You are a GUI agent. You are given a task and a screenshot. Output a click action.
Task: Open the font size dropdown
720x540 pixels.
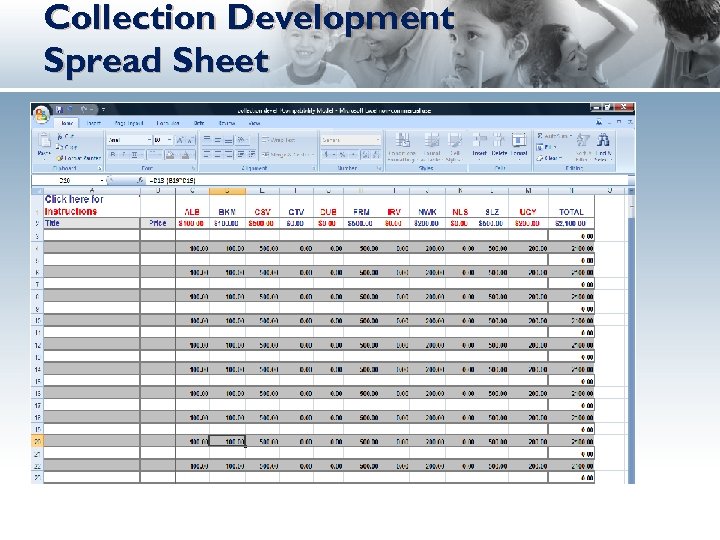(x=169, y=140)
